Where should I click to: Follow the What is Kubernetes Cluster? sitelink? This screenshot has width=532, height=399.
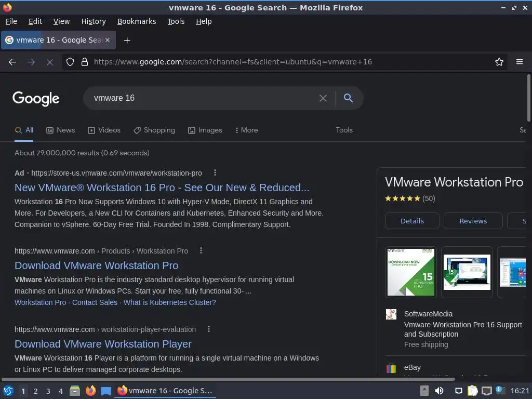[x=170, y=302]
